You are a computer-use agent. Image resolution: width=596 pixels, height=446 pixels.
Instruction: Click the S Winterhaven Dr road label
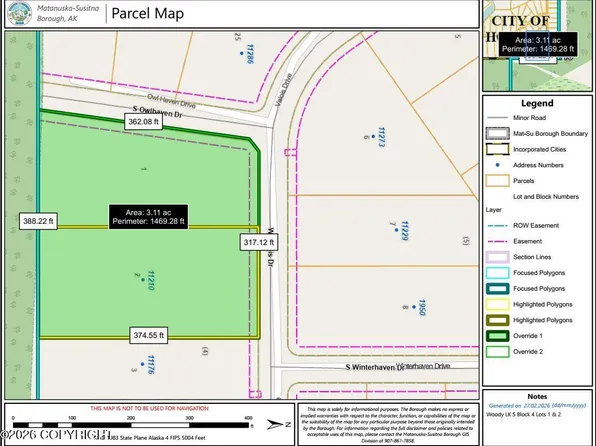(375, 367)
